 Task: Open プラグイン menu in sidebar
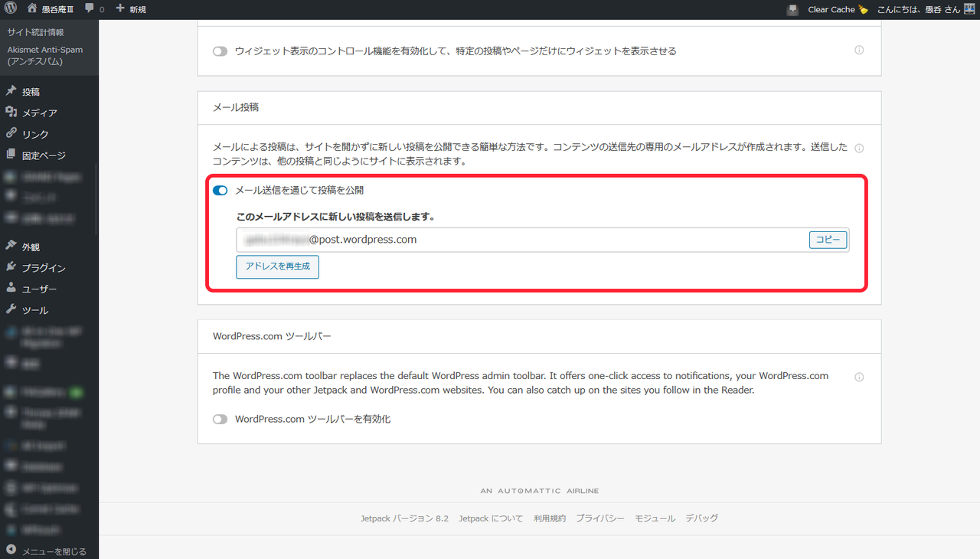pyautogui.click(x=43, y=268)
